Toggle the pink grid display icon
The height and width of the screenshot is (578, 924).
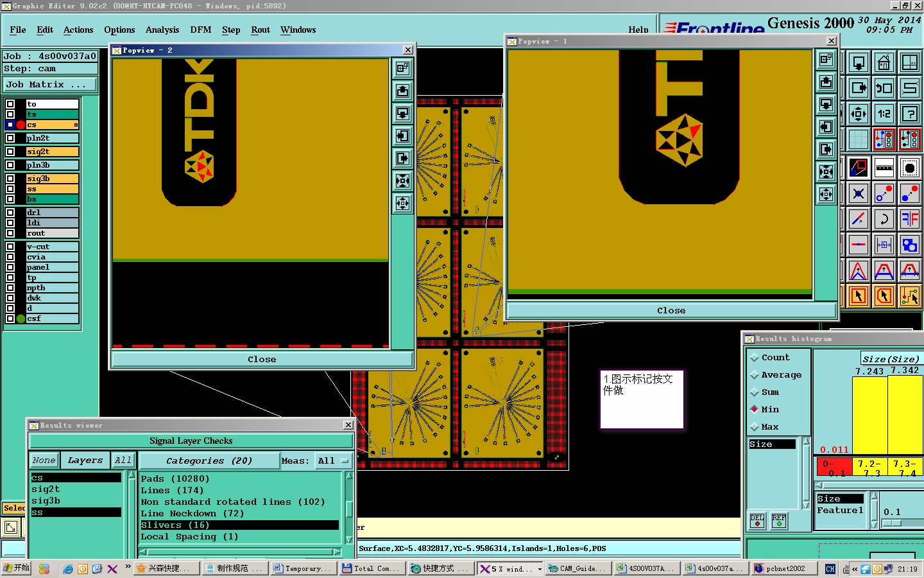[x=859, y=139]
